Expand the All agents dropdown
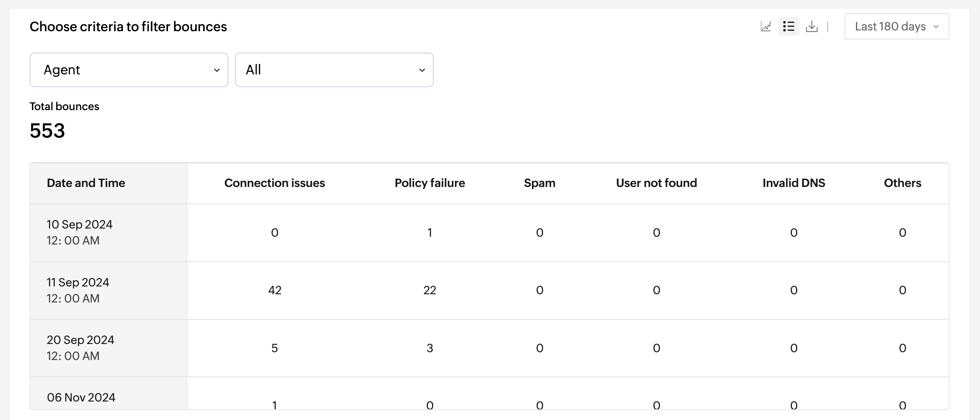This screenshot has width=980, height=420. coord(334,70)
